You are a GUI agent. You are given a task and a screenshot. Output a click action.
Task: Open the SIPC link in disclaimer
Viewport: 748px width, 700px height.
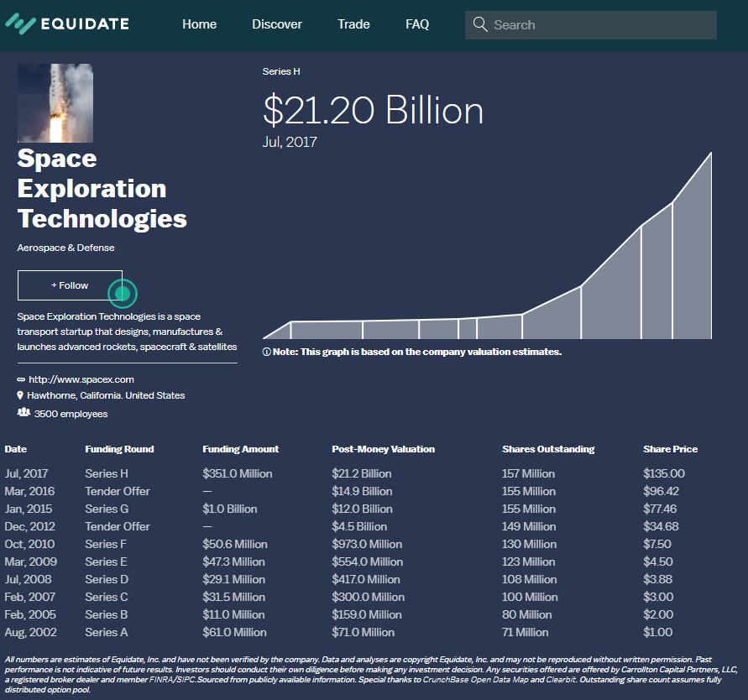coord(186,680)
